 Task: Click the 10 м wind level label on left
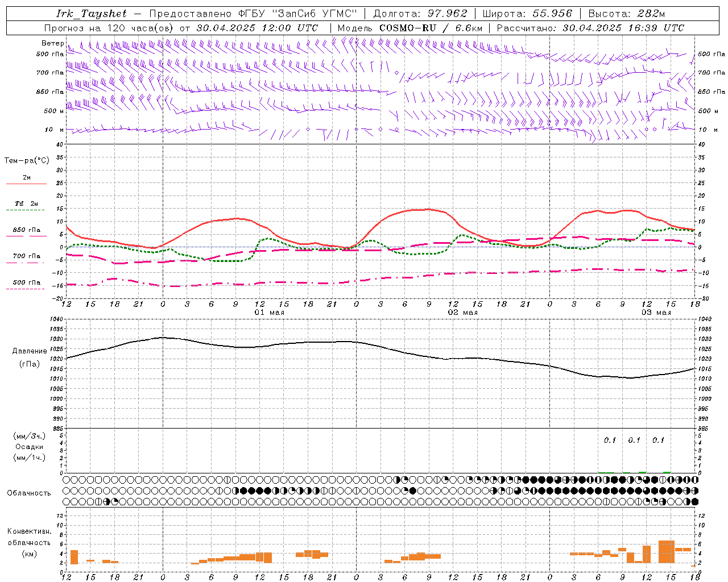[x=54, y=130]
